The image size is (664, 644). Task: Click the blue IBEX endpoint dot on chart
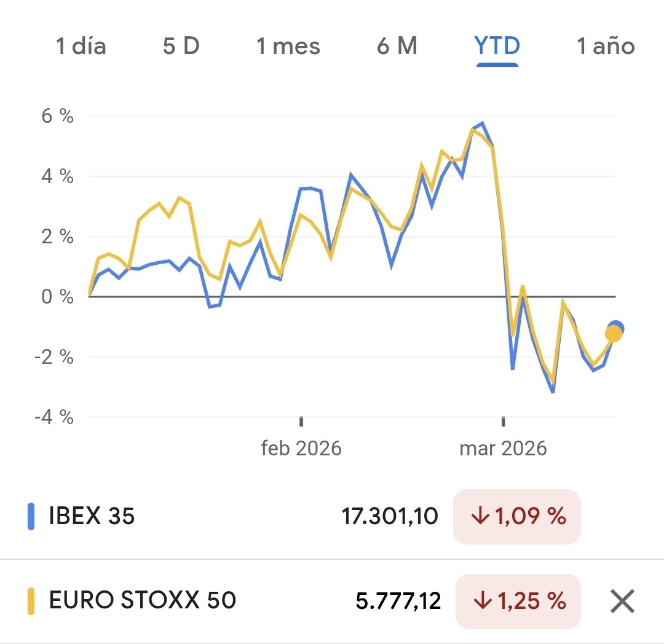(x=616, y=328)
